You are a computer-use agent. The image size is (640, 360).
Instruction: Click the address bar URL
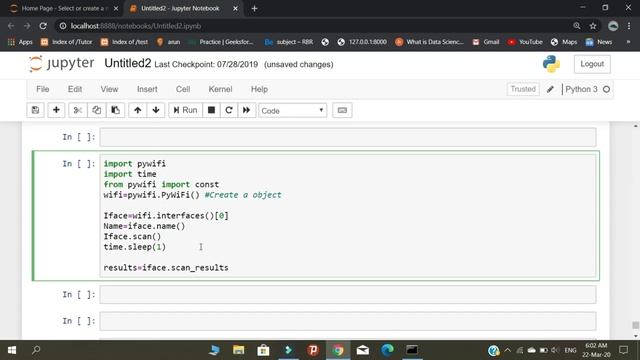tap(136, 26)
